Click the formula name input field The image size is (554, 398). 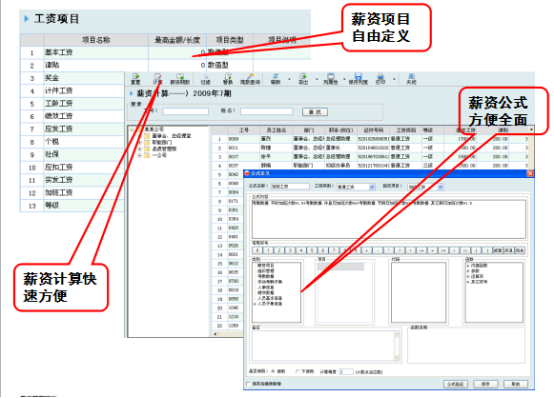pos(290,186)
